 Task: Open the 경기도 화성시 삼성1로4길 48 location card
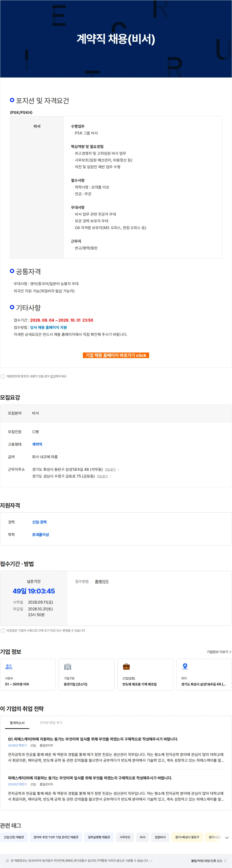(x=204, y=675)
